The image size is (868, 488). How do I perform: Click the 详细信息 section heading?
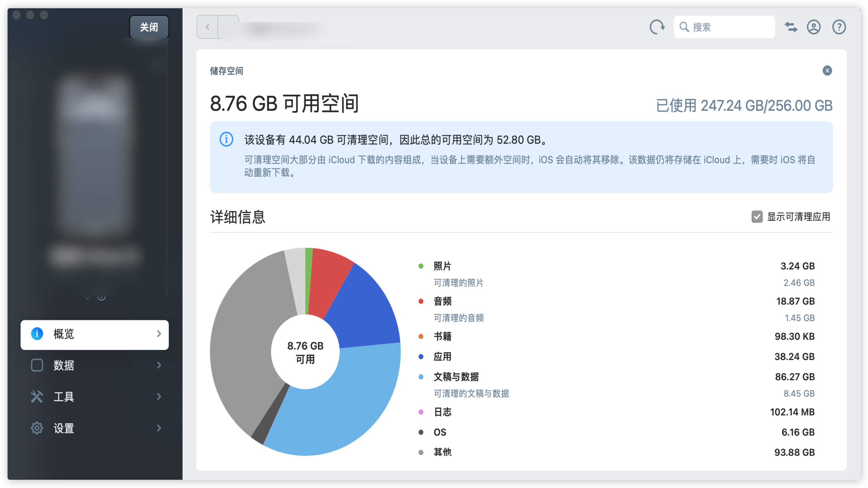237,217
